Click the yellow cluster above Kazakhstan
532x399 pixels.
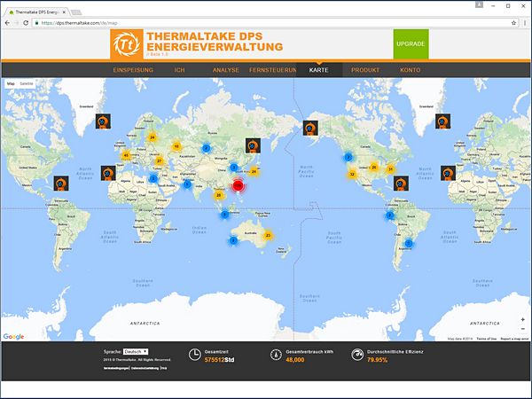176,146
